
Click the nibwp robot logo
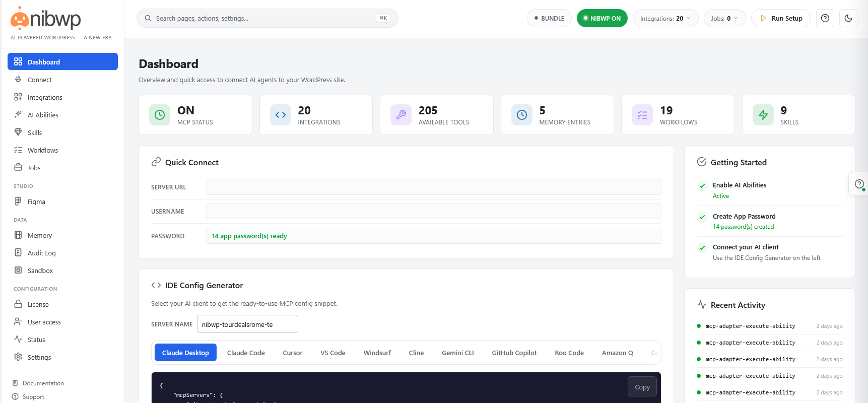20,19
